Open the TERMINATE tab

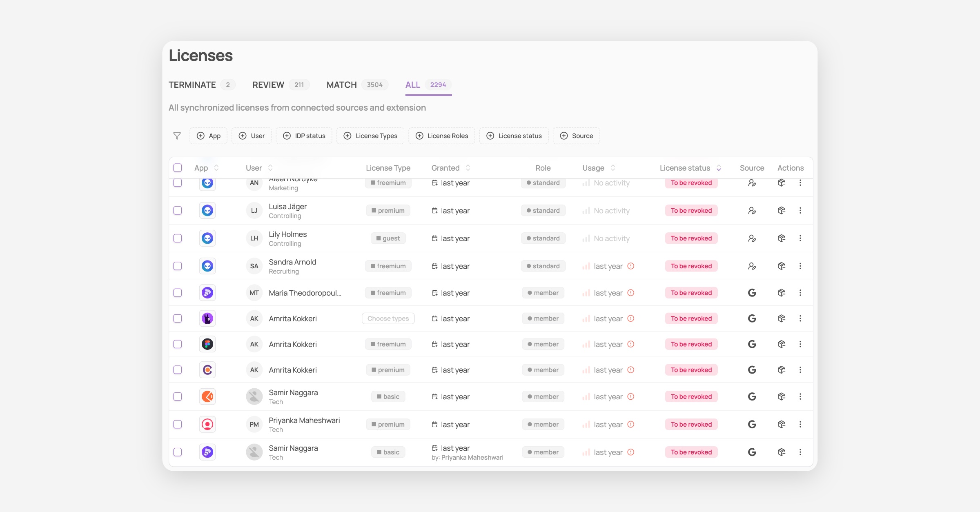tap(192, 85)
